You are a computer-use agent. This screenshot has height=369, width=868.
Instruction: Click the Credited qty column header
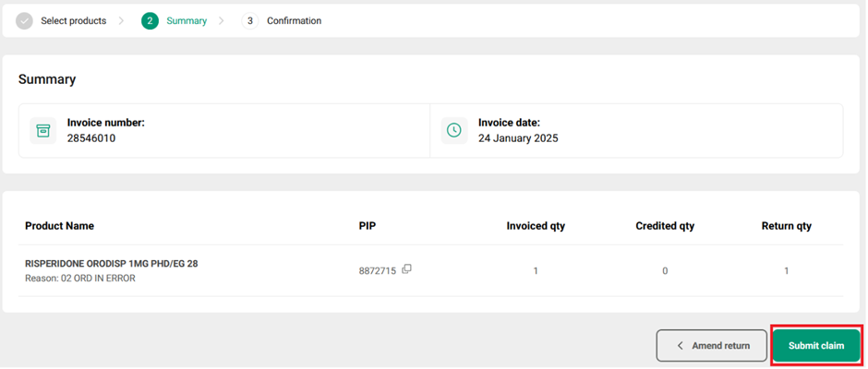(x=665, y=226)
